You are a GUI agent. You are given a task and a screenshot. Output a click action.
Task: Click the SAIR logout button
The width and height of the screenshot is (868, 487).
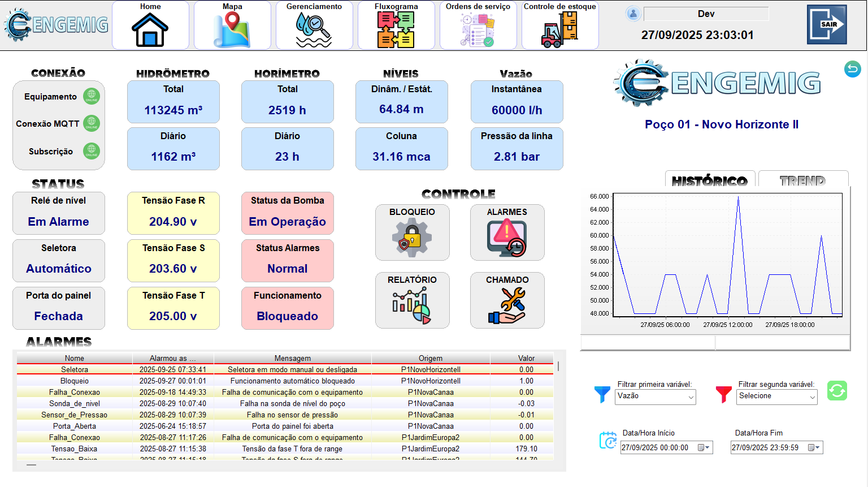click(x=827, y=24)
